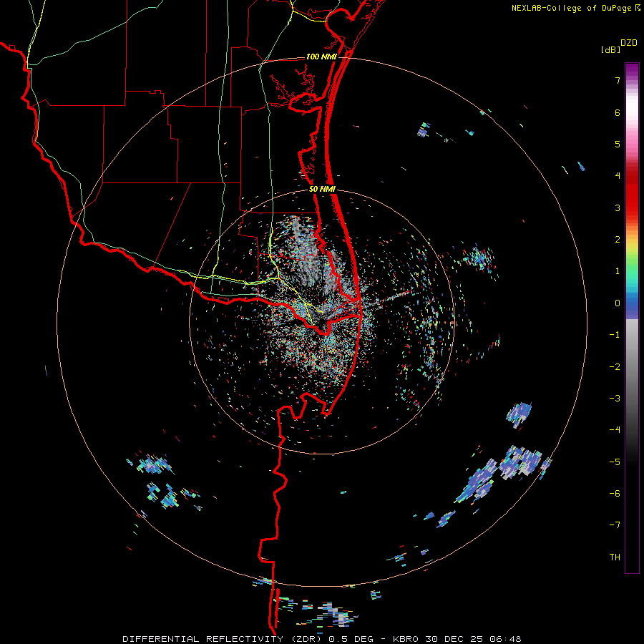
Task: Select the 6 dB scale label
Action: 618,112
